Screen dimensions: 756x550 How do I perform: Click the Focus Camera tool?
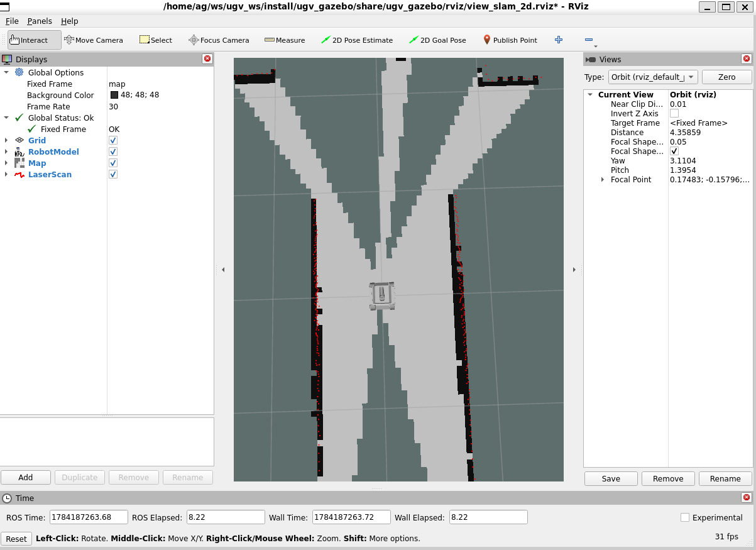tap(219, 40)
